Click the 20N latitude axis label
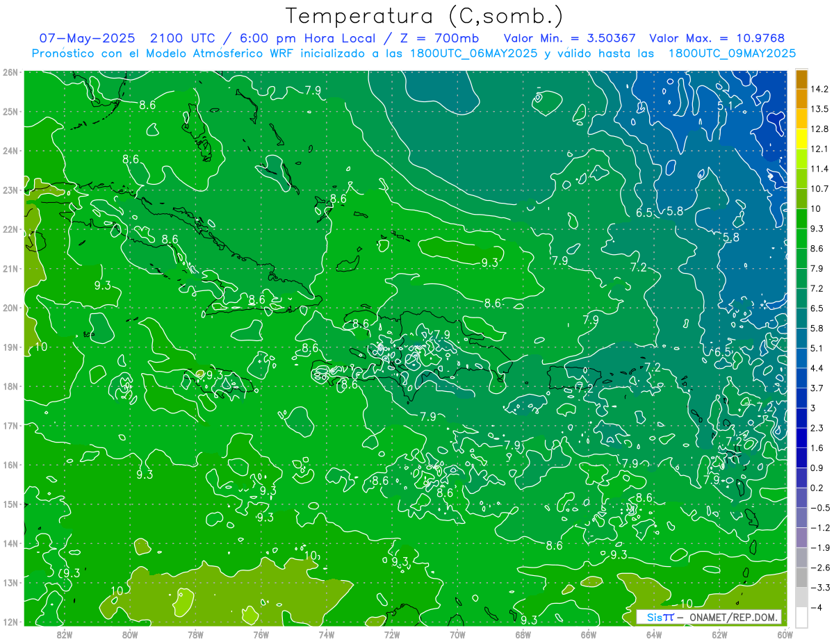834x644 pixels. pyautogui.click(x=10, y=308)
